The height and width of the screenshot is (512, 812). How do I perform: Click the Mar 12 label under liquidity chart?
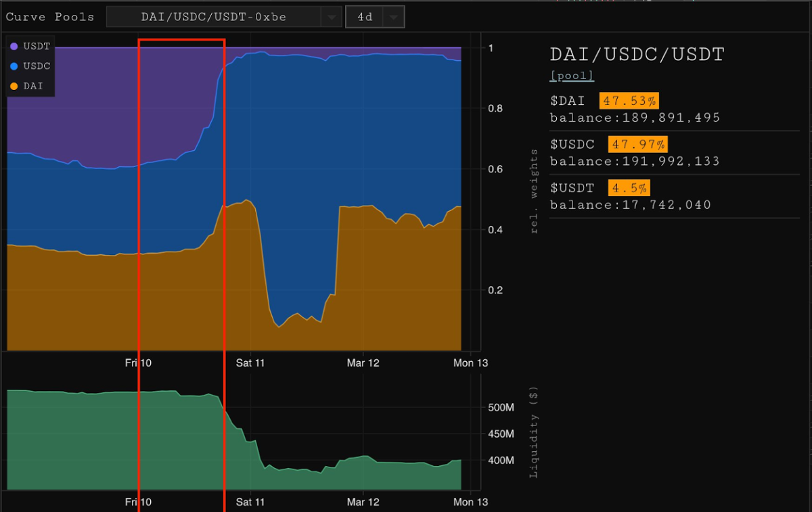click(363, 502)
